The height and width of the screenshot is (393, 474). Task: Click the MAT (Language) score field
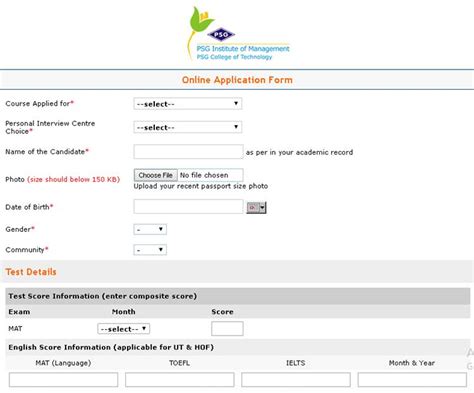pyautogui.click(x=63, y=380)
